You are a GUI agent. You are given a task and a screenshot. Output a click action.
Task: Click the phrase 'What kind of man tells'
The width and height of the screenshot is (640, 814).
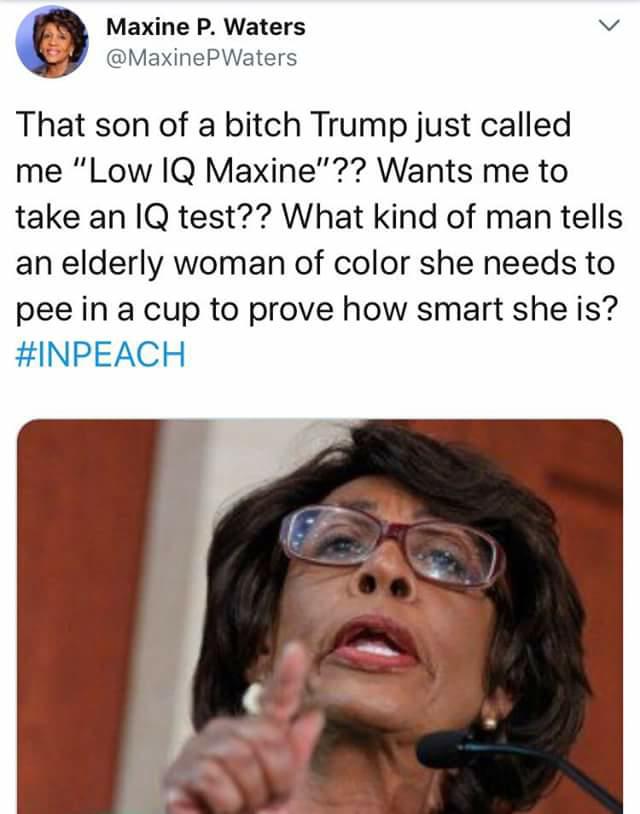pyautogui.click(x=452, y=216)
